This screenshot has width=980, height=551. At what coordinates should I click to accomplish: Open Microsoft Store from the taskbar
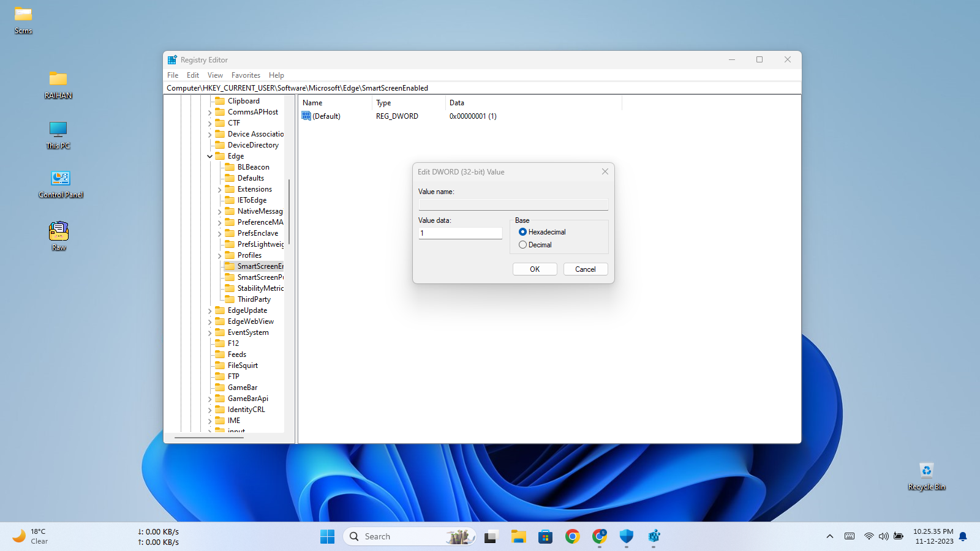[545, 537]
